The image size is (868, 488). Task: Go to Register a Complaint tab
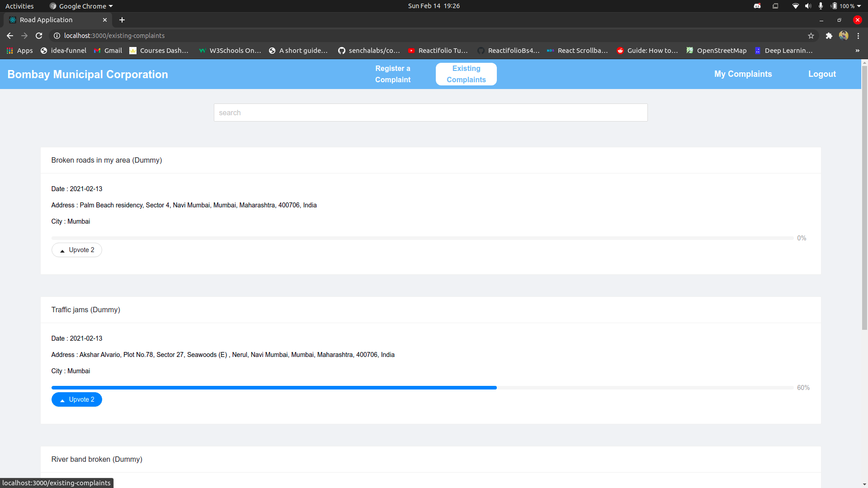[392, 74]
